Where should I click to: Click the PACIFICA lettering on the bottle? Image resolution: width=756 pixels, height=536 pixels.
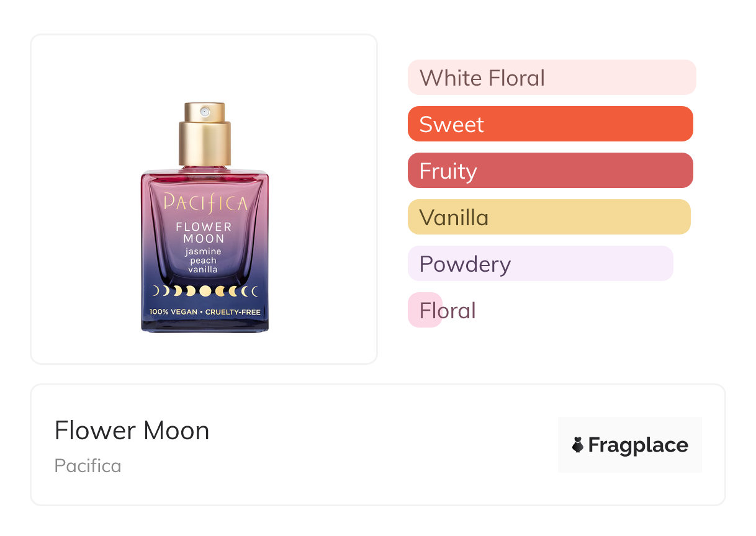pyautogui.click(x=205, y=203)
